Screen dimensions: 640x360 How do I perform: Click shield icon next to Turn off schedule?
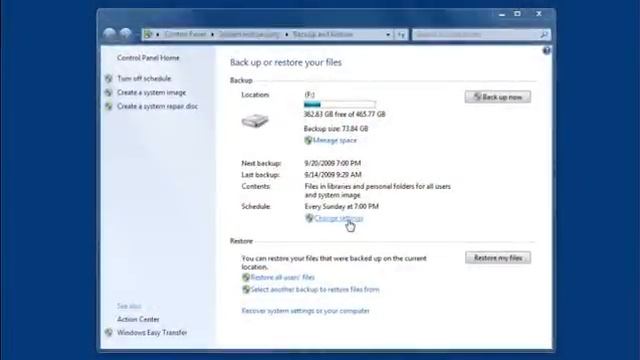pyautogui.click(x=109, y=78)
